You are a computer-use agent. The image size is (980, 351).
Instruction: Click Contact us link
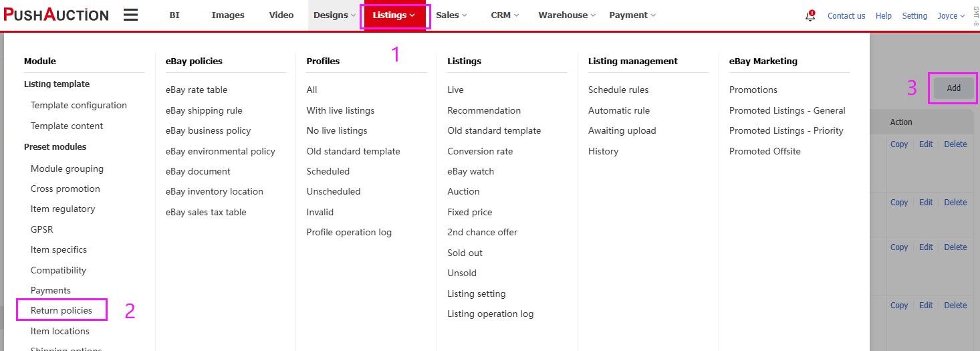pos(846,15)
